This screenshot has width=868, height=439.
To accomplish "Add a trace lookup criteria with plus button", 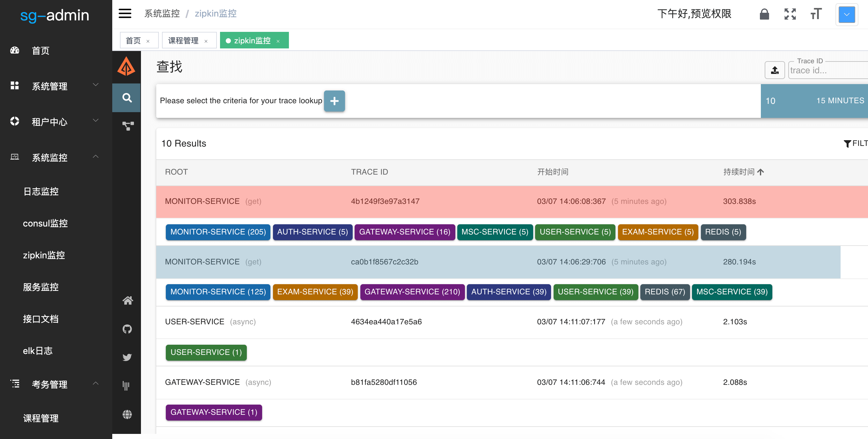I will [x=334, y=101].
